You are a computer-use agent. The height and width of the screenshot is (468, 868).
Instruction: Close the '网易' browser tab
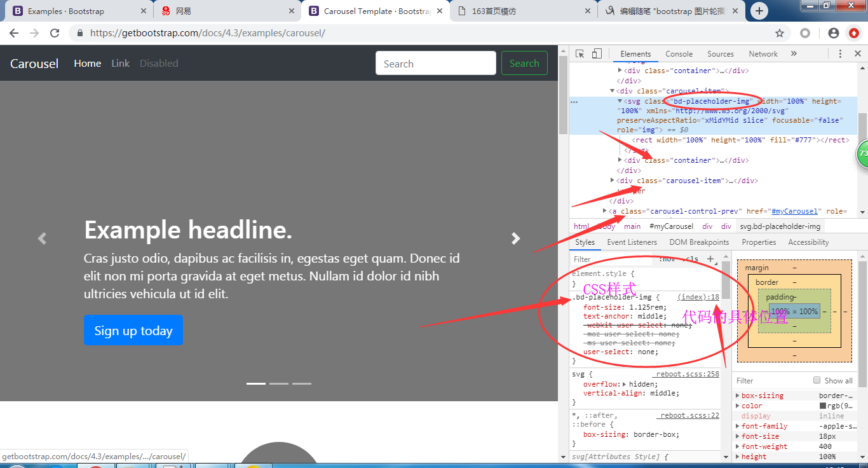292,11
